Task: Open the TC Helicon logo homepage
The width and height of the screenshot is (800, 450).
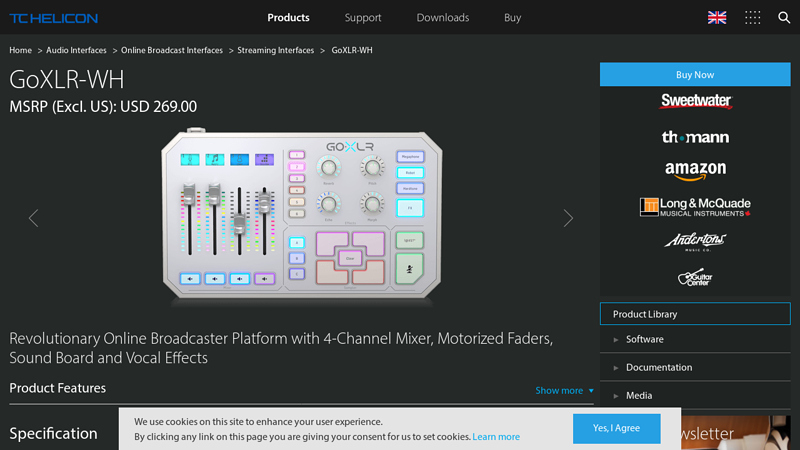Action: point(54,18)
